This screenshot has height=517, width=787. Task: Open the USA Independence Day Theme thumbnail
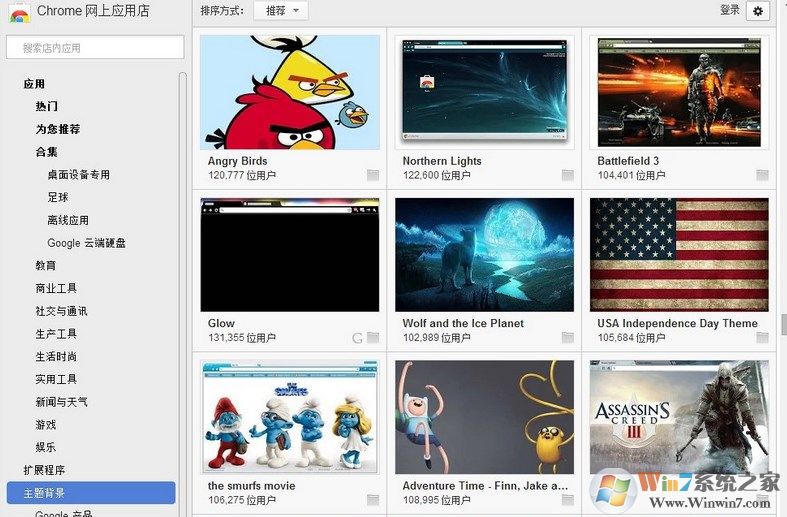click(679, 255)
